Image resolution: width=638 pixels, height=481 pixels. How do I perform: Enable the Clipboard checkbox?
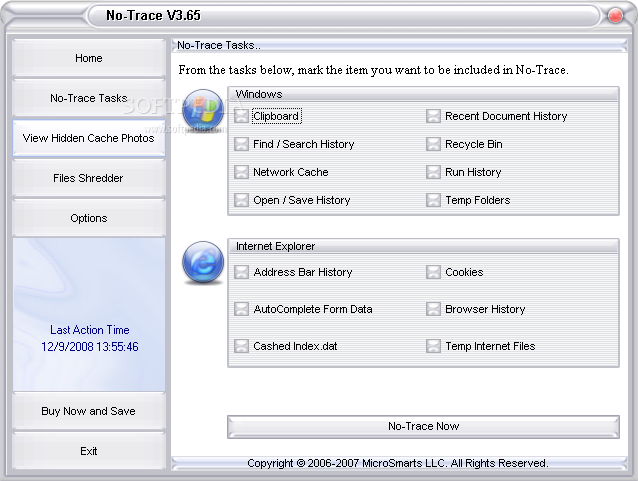click(x=241, y=116)
